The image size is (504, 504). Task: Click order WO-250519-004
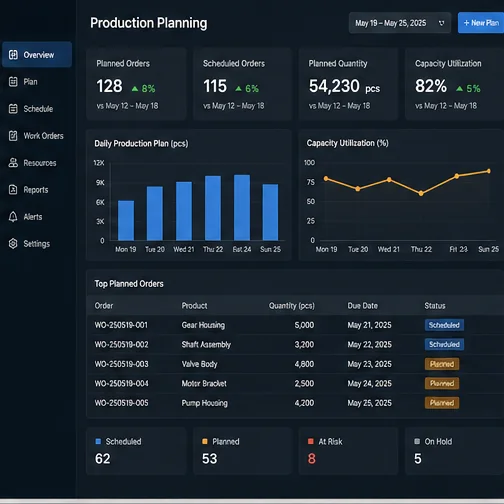[121, 383]
